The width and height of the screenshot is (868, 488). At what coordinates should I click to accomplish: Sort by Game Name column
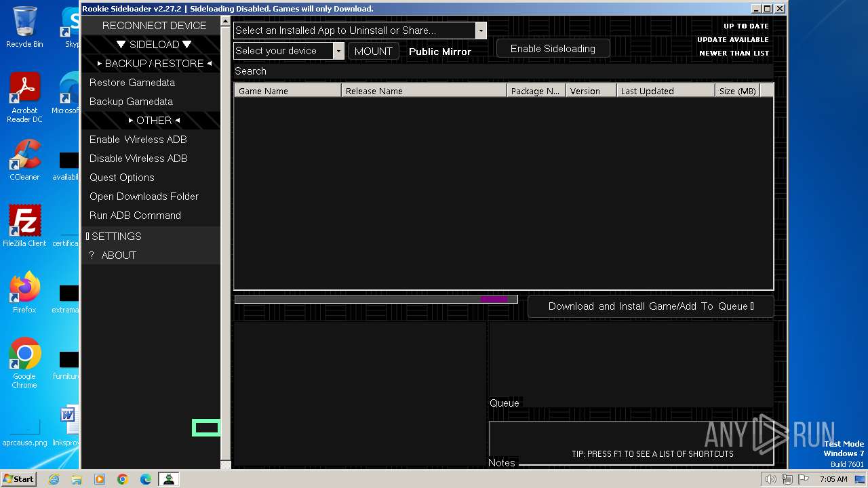click(288, 91)
